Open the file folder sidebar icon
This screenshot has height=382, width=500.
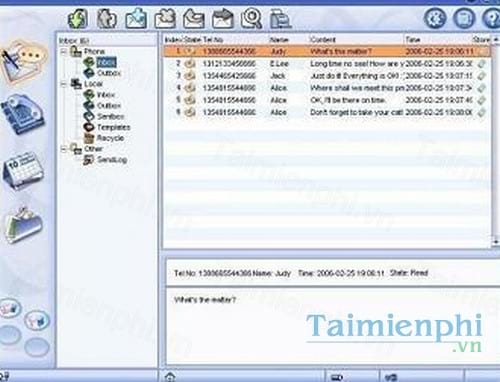coord(23,225)
